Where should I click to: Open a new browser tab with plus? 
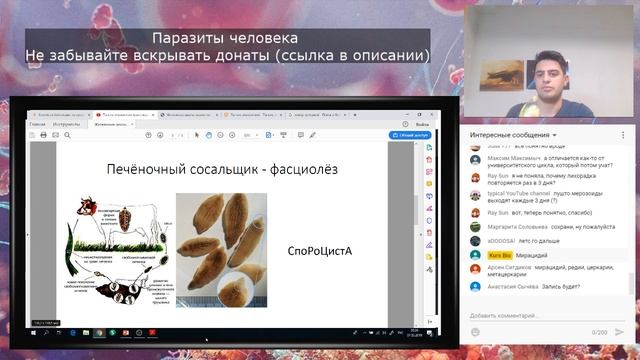(355, 115)
